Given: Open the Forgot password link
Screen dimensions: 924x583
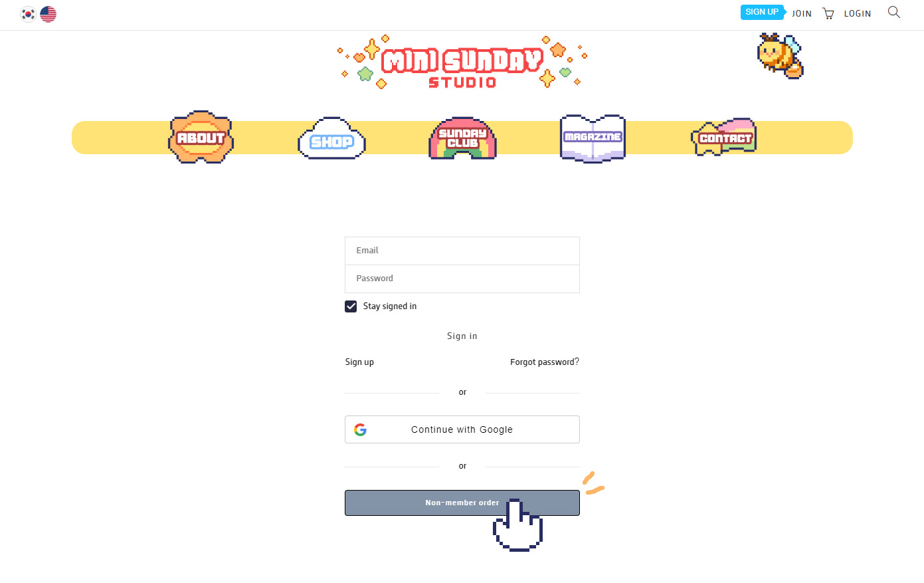Looking at the screenshot, I should [x=545, y=362].
